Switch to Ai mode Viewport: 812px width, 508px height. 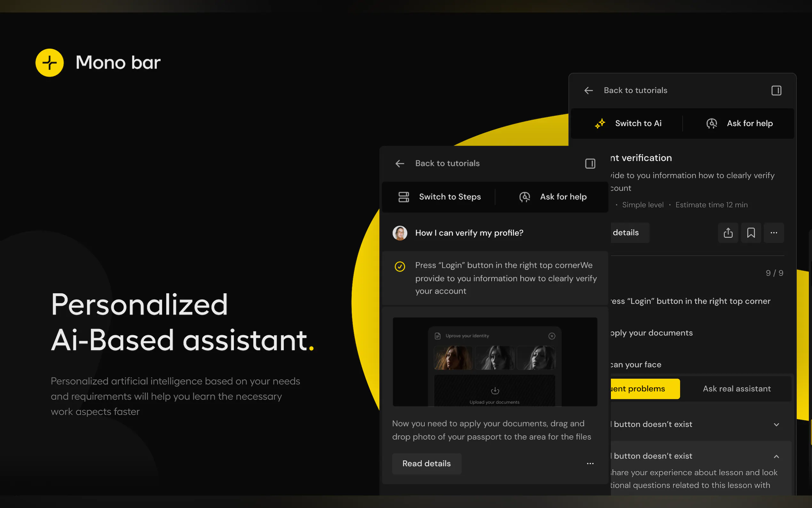click(629, 123)
